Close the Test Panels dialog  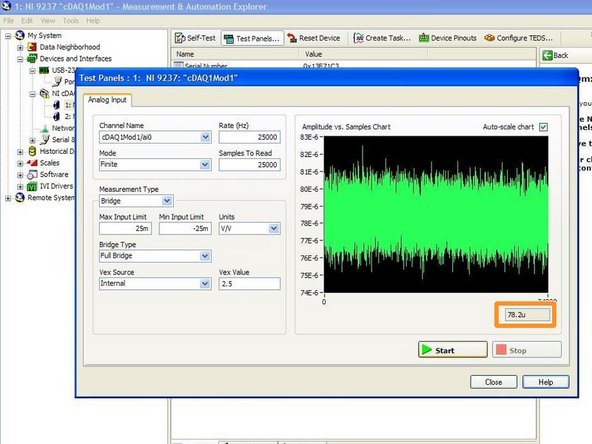[x=493, y=382]
